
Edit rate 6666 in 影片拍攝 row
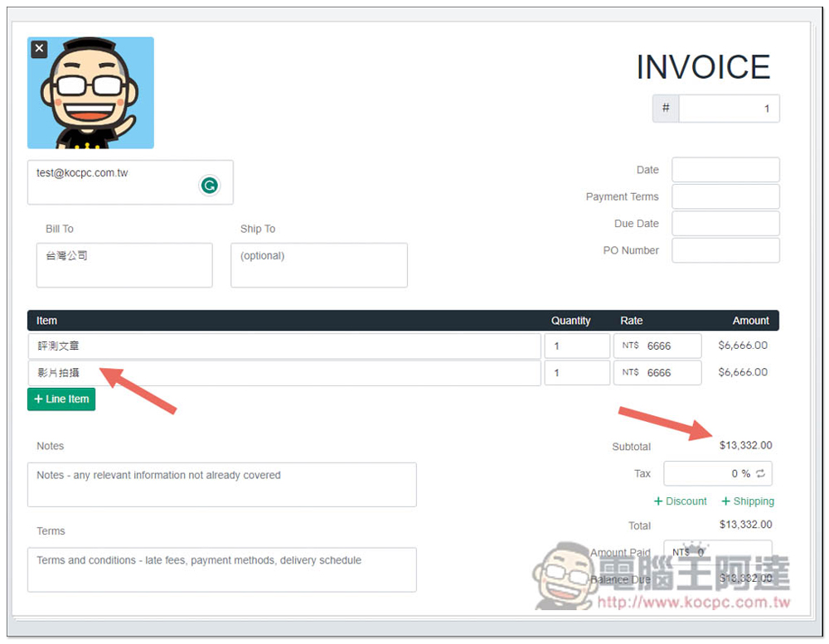(x=657, y=373)
